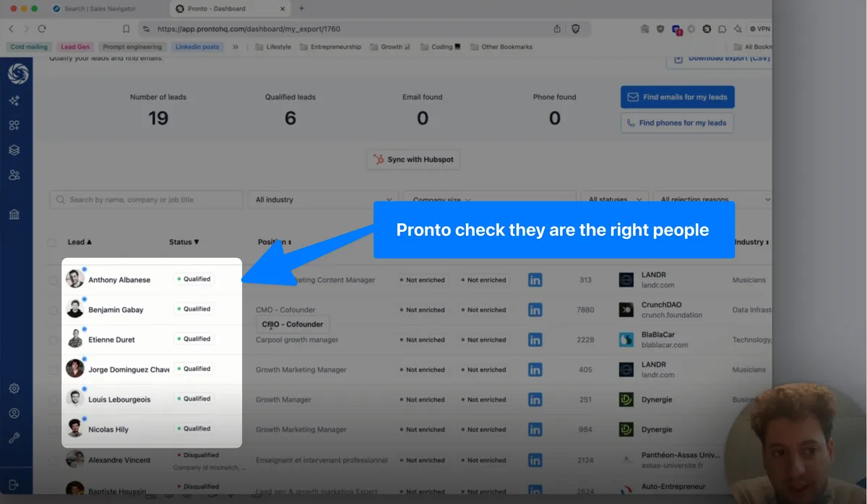Open the apps grid icon in sidebar

(14, 126)
